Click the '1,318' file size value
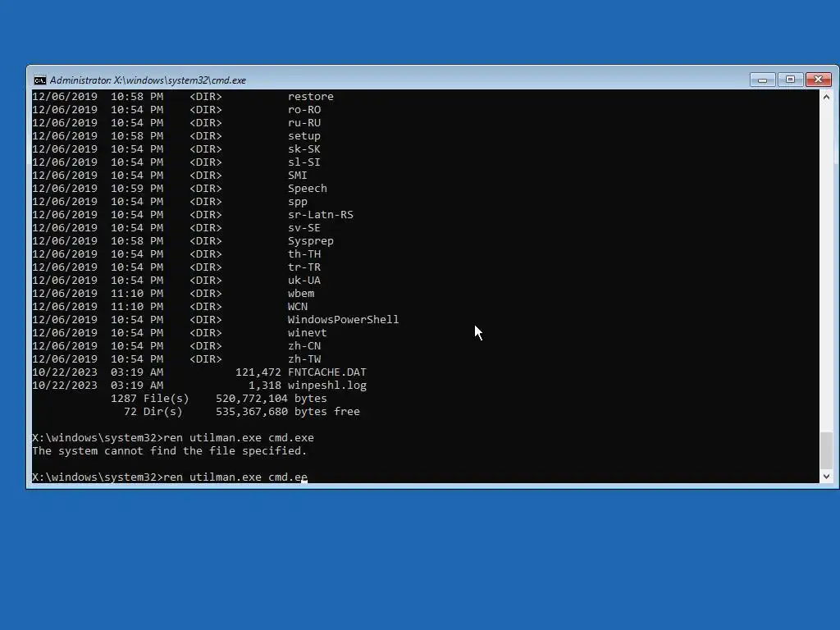The width and height of the screenshot is (840, 630). click(x=265, y=386)
